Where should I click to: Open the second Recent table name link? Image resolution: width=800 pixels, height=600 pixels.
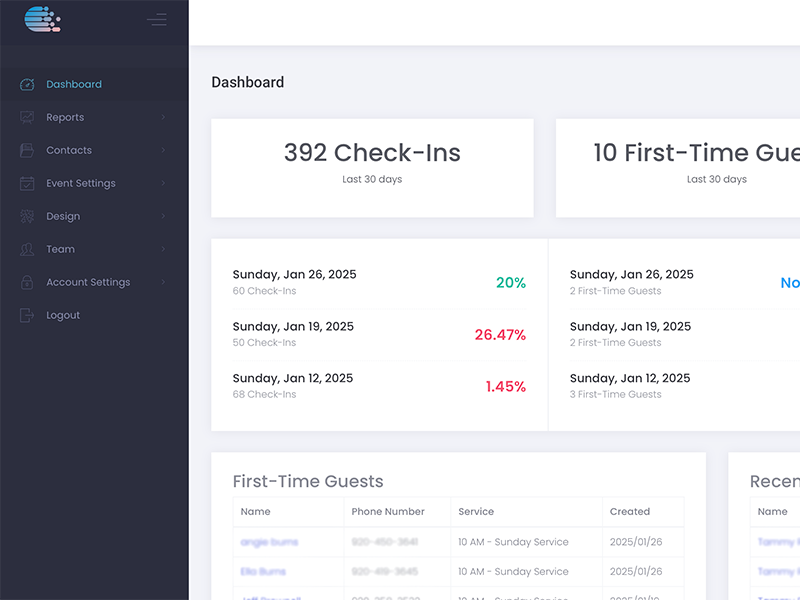point(779,571)
